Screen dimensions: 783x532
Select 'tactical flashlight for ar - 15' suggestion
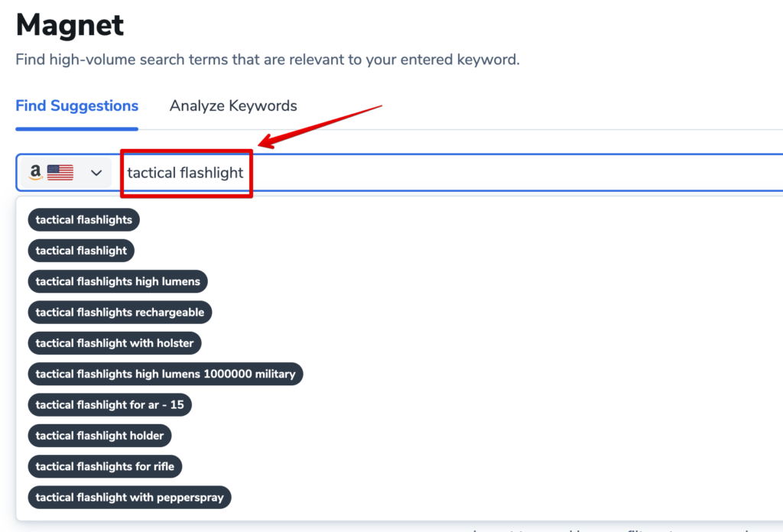click(x=110, y=405)
